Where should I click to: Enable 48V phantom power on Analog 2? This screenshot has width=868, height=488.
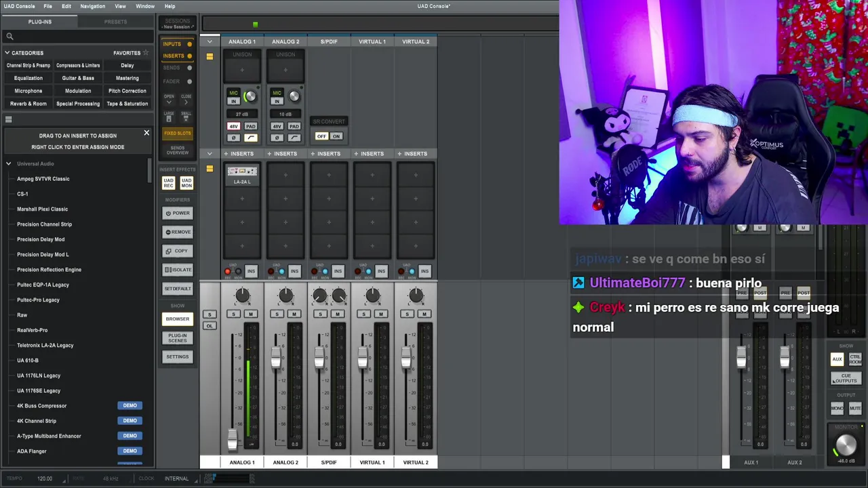tap(277, 127)
